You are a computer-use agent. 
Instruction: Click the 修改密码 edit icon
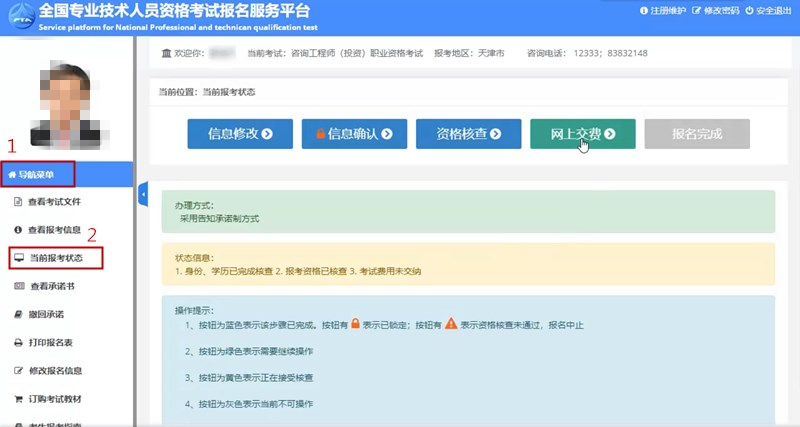pos(696,11)
